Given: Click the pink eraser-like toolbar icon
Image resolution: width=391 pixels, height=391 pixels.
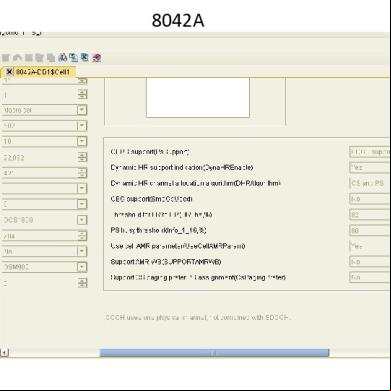Looking at the screenshot, I should pos(97,58).
